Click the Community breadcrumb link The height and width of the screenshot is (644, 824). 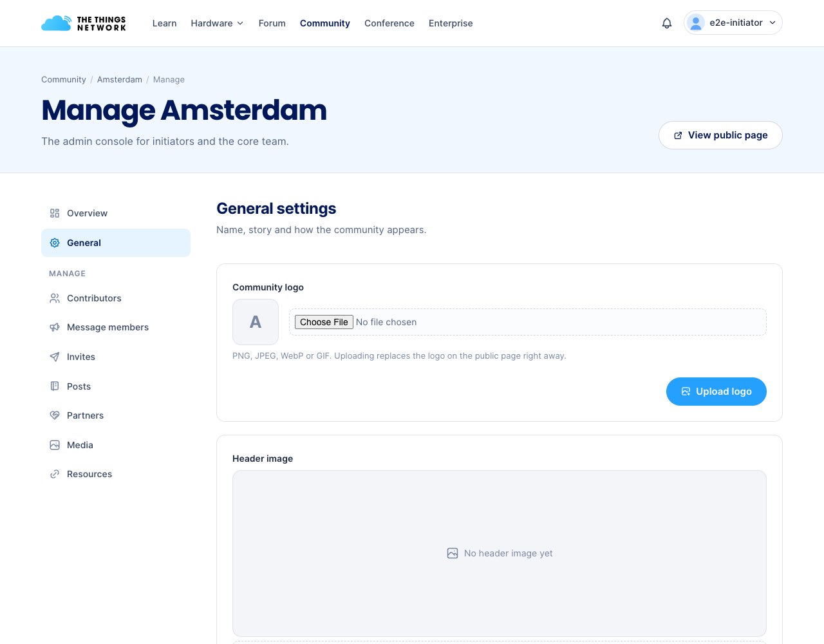coord(64,79)
